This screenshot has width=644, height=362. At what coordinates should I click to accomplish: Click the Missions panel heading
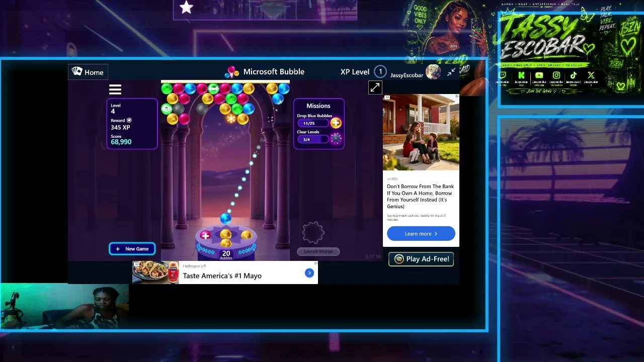click(x=318, y=106)
